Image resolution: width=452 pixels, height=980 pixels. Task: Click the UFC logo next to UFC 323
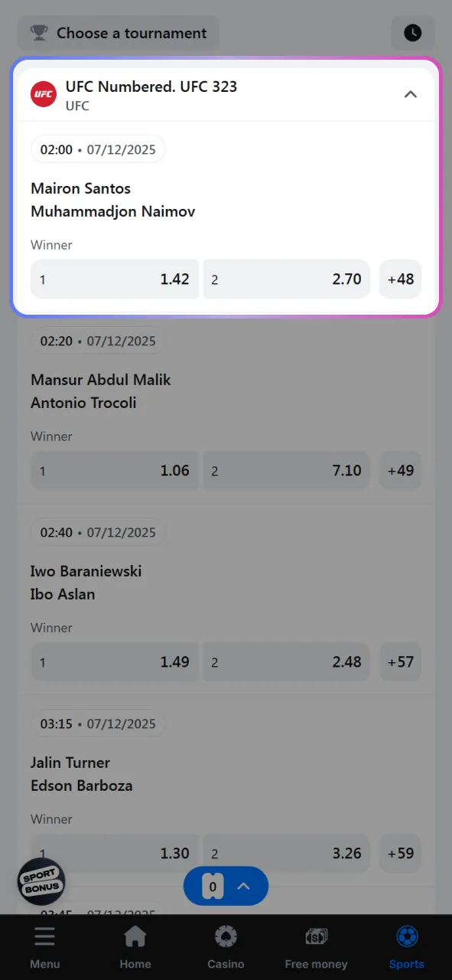(43, 94)
